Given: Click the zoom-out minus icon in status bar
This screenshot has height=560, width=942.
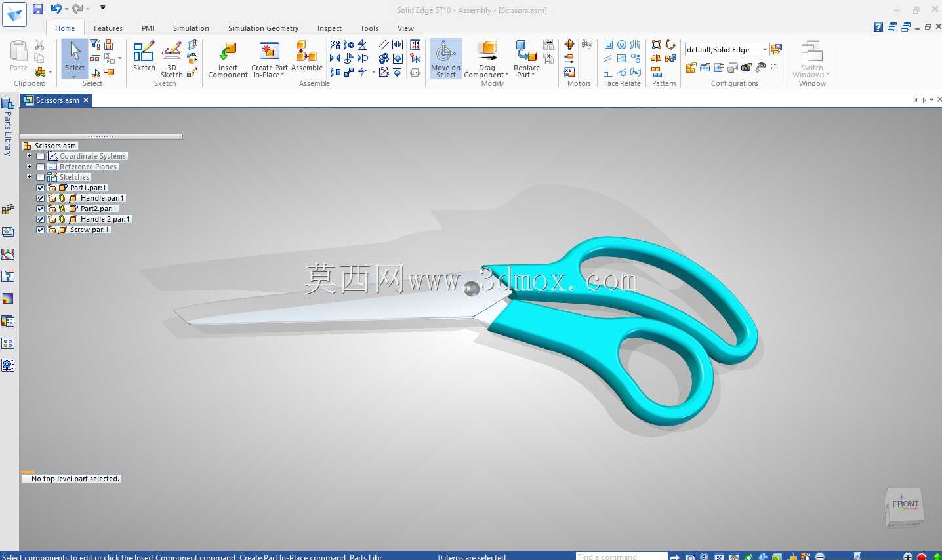Looking at the screenshot, I should (x=820, y=557).
